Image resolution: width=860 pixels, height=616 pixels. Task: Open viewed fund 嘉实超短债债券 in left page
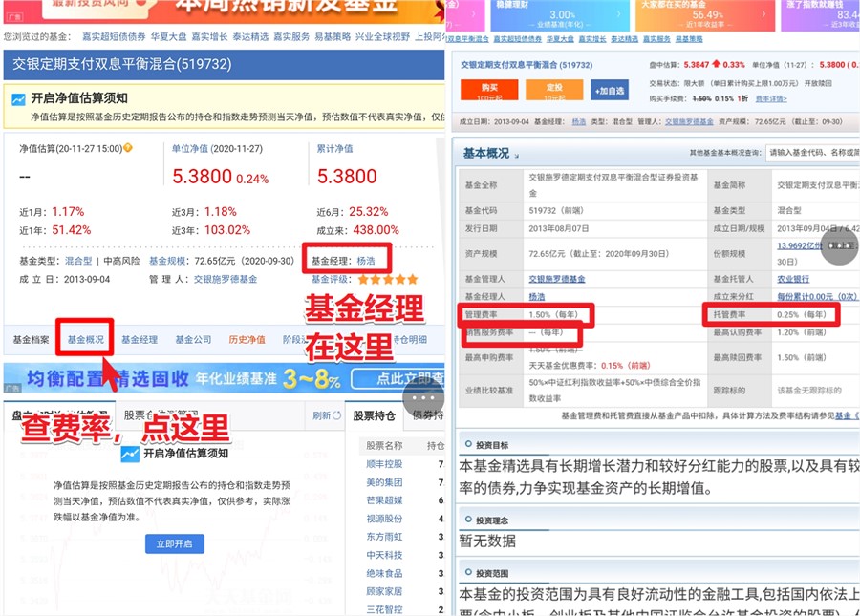(114, 36)
